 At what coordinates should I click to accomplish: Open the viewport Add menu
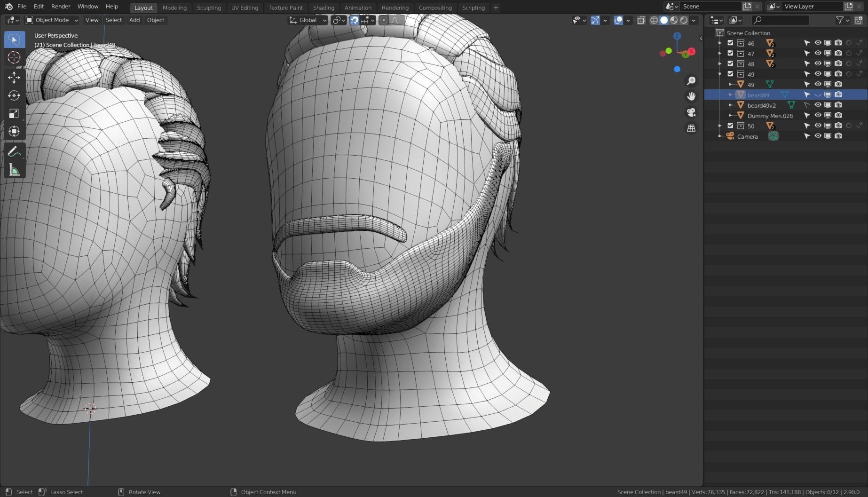(x=134, y=20)
